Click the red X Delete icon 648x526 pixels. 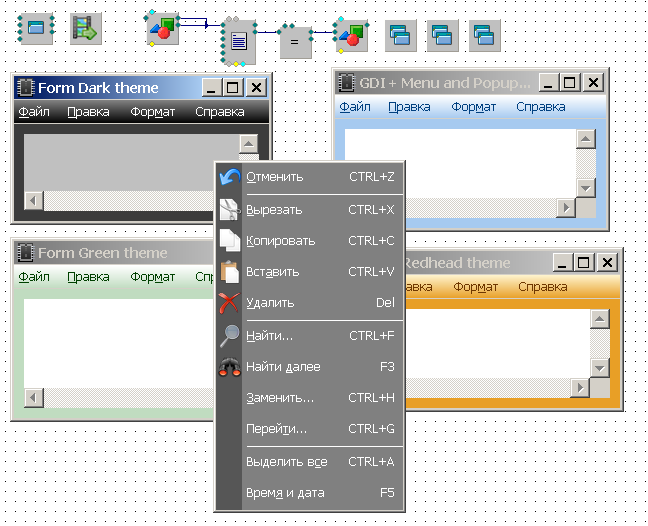pyautogui.click(x=229, y=303)
